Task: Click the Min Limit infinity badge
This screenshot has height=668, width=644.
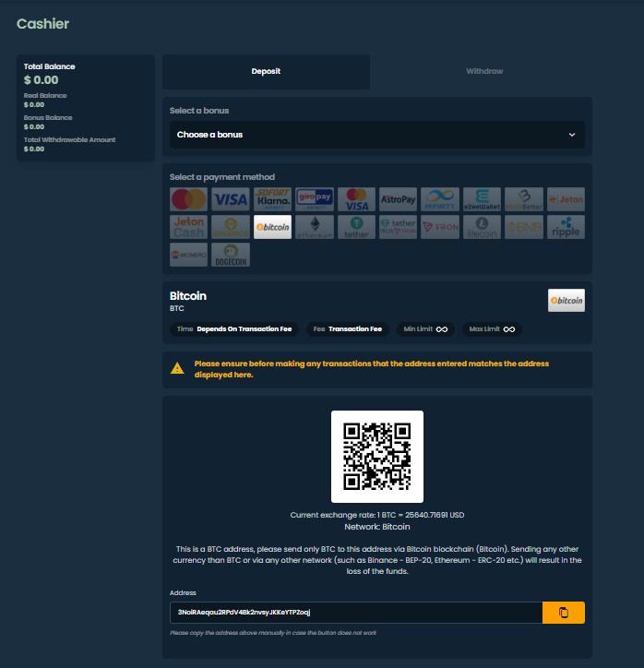Action: (425, 328)
